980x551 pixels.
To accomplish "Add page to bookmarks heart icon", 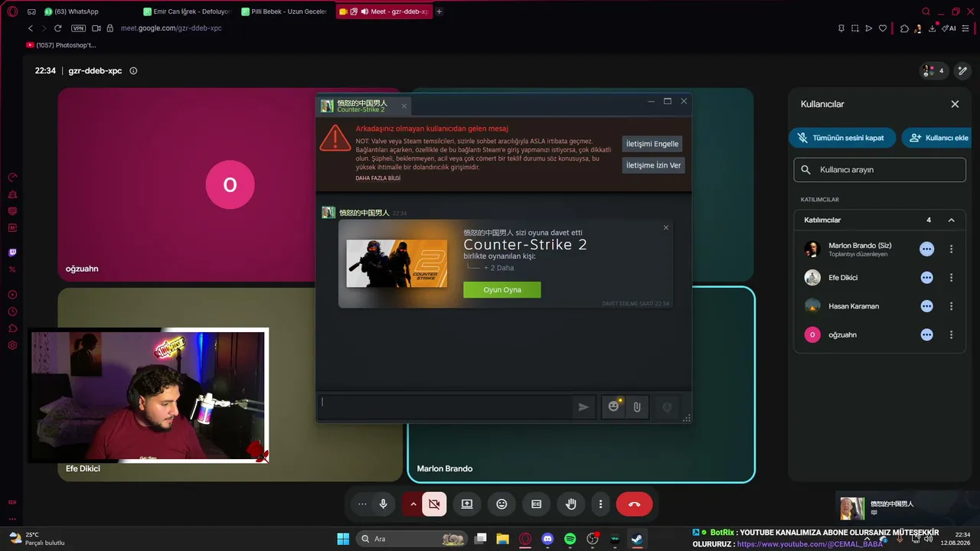I will point(883,28).
